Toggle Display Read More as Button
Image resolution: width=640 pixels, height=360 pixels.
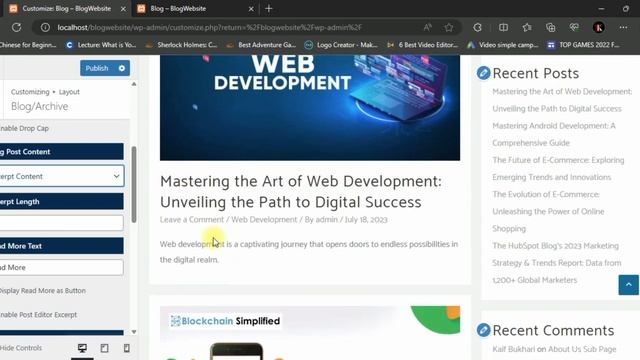point(42,291)
